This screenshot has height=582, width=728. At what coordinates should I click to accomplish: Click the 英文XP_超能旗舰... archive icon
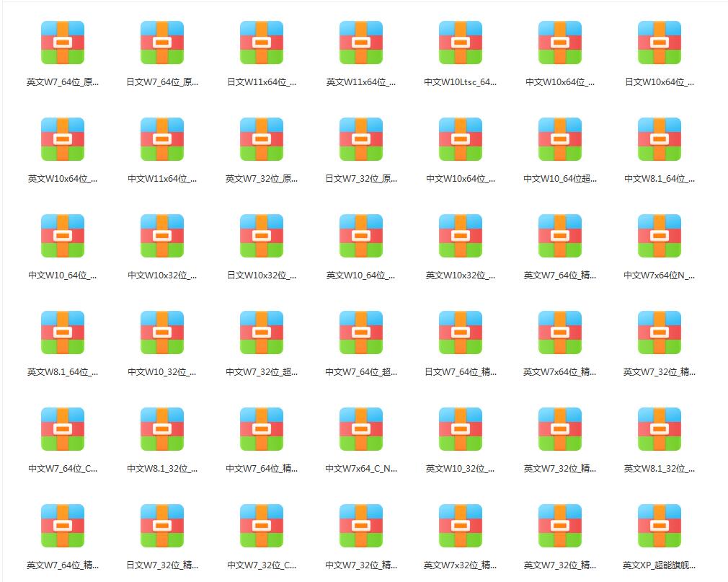click(x=660, y=526)
